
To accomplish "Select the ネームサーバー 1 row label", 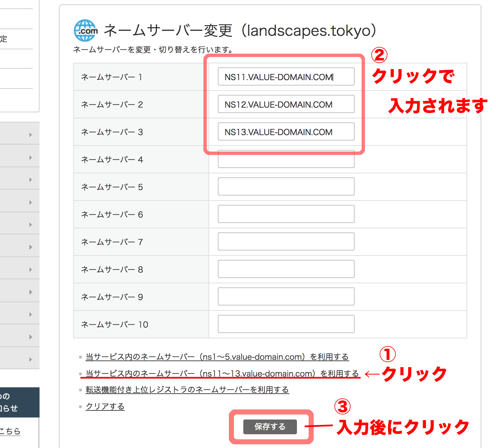I will 112,77.
